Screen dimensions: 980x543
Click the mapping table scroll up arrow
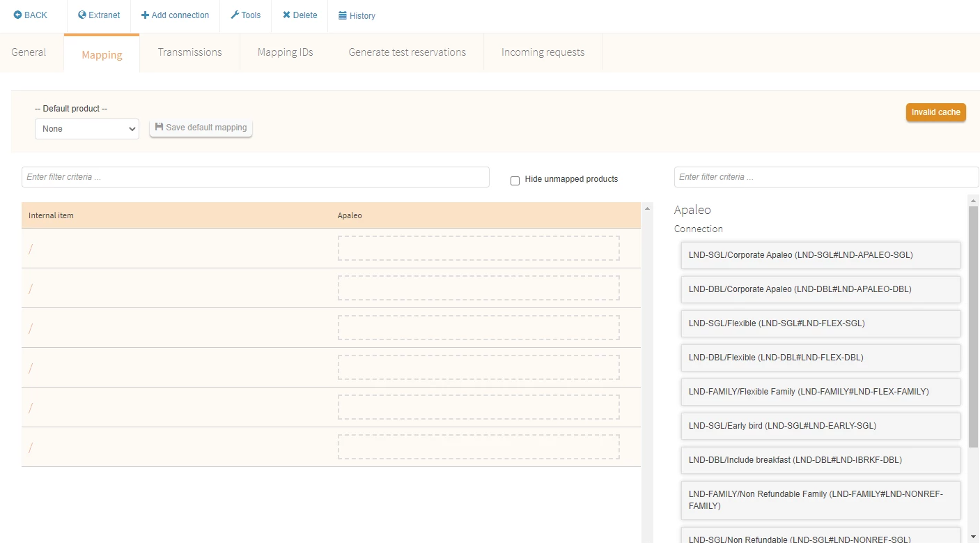pos(647,208)
